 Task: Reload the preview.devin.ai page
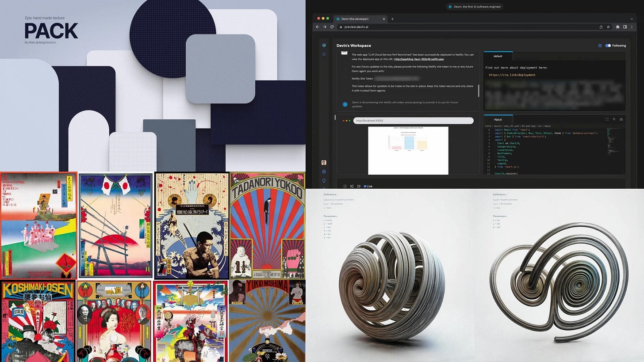coord(332,27)
